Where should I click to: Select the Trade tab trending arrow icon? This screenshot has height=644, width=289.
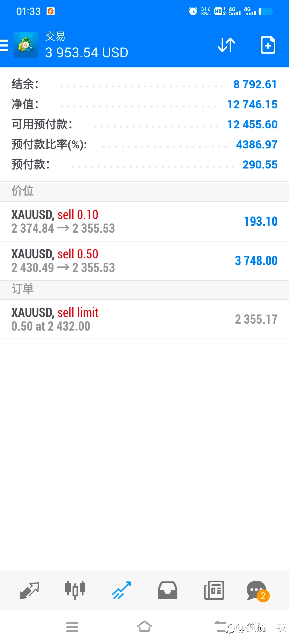click(x=121, y=590)
